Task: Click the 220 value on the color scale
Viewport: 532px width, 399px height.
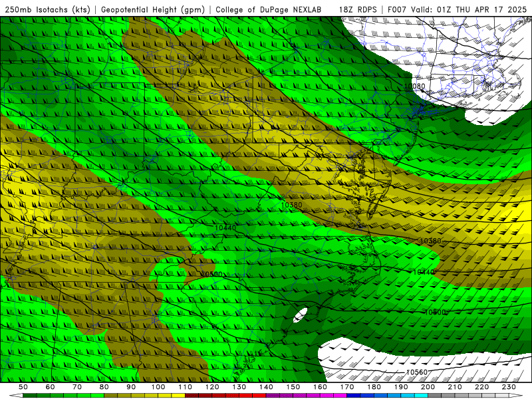Action: pos(482,387)
